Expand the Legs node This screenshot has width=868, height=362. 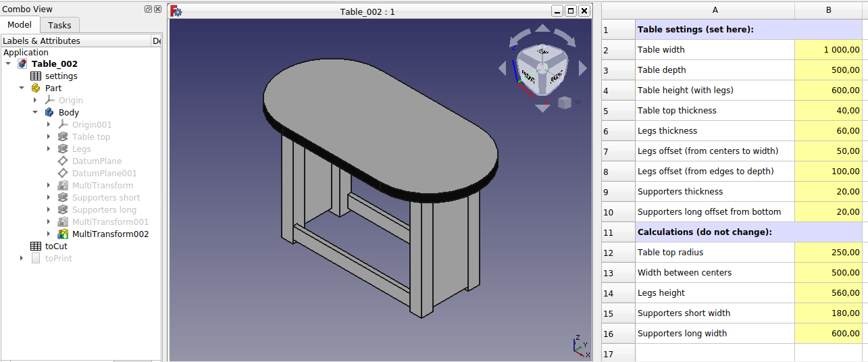point(49,149)
